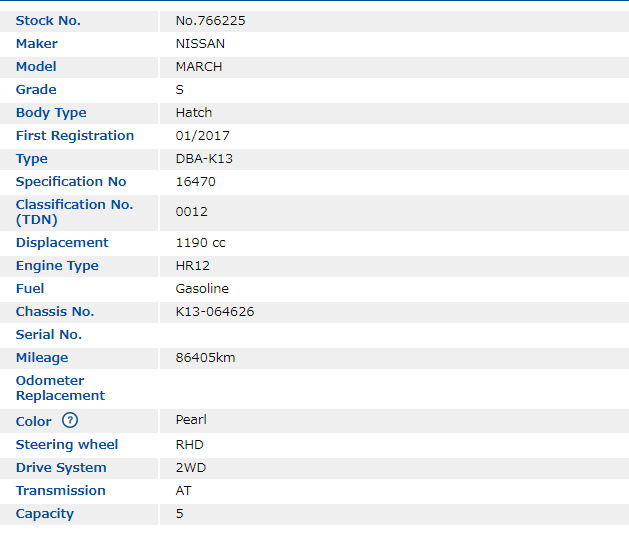Viewport: 629px width, 550px height.
Task: Click the Classification No. (TDN) label
Action: point(74,212)
